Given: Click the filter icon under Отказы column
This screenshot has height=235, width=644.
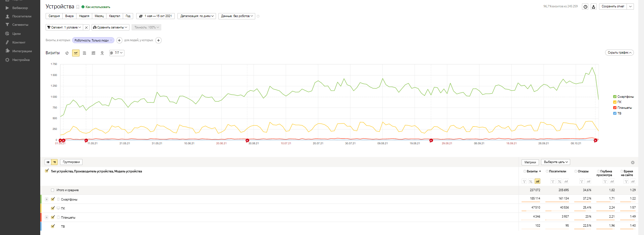Looking at the screenshot, I should pyautogui.click(x=582, y=181).
